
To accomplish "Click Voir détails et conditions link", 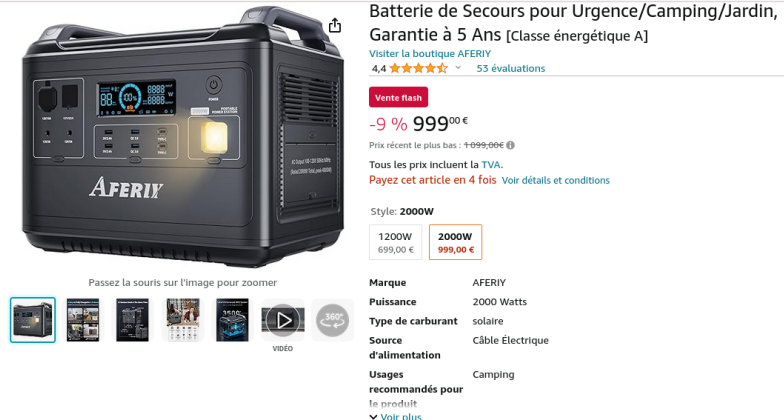I will [556, 180].
